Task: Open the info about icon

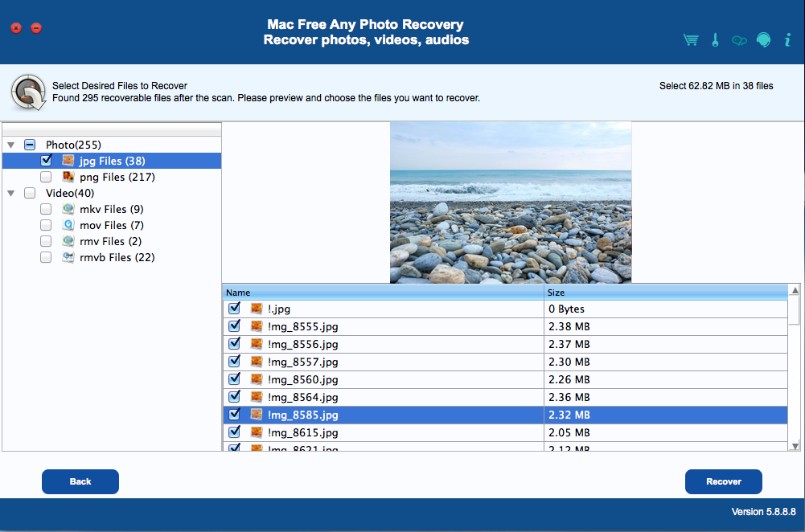Action: [787, 40]
